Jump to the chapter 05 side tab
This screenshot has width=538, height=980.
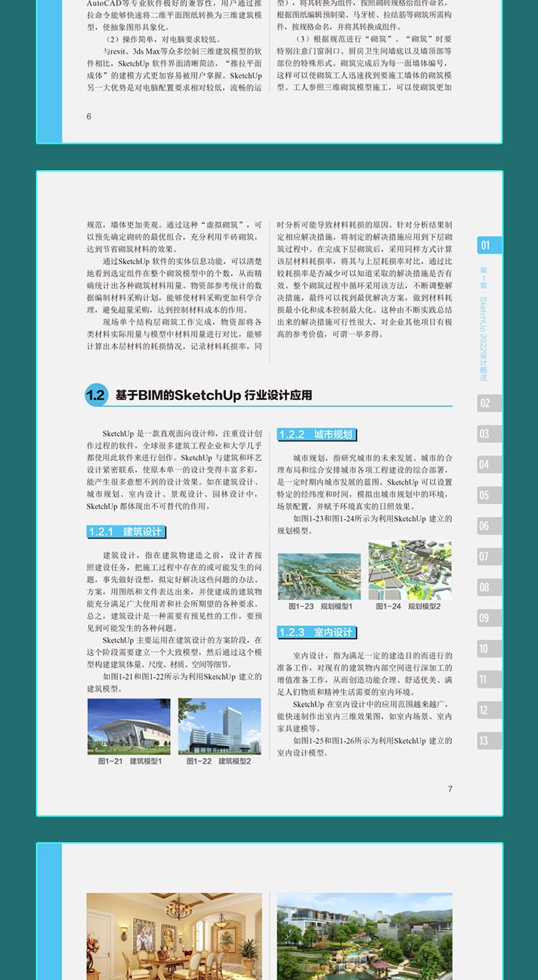pos(489,495)
